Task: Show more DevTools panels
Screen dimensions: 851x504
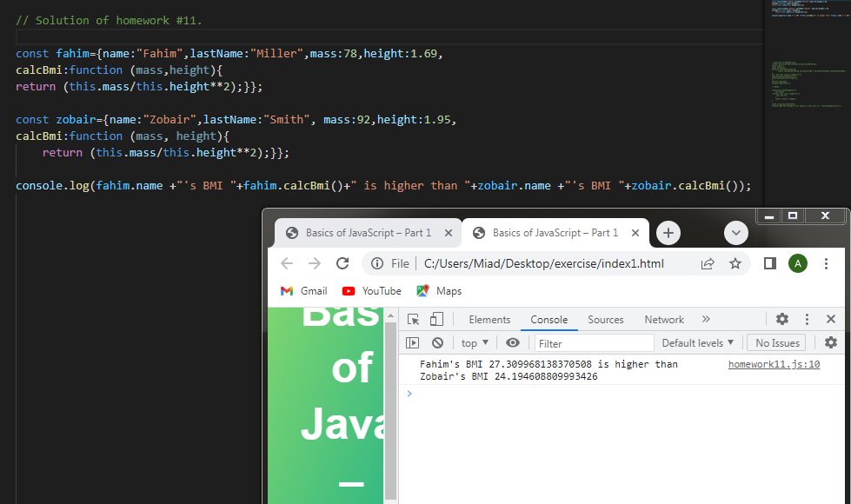Action: pos(706,319)
